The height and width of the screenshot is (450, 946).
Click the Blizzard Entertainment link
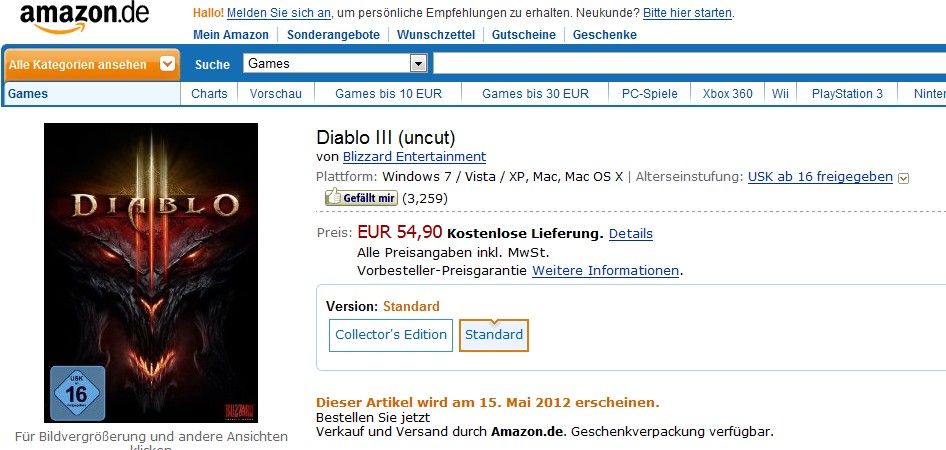[x=414, y=157]
